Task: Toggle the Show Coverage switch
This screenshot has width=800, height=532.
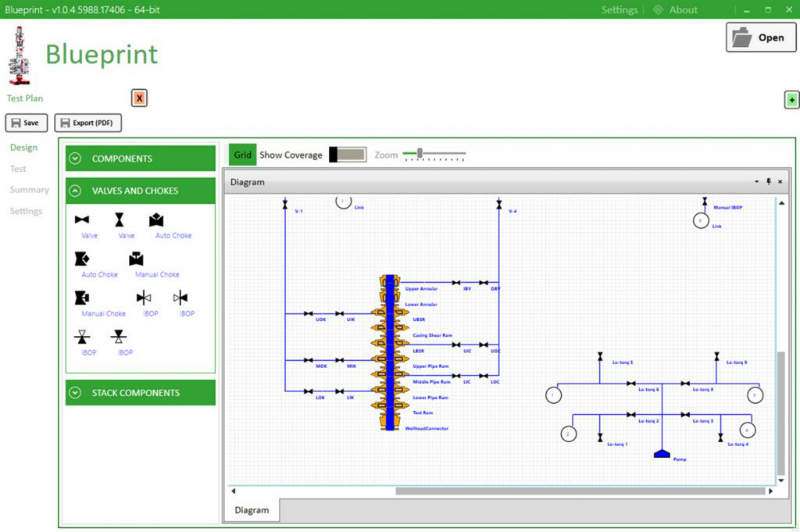Action: click(347, 155)
